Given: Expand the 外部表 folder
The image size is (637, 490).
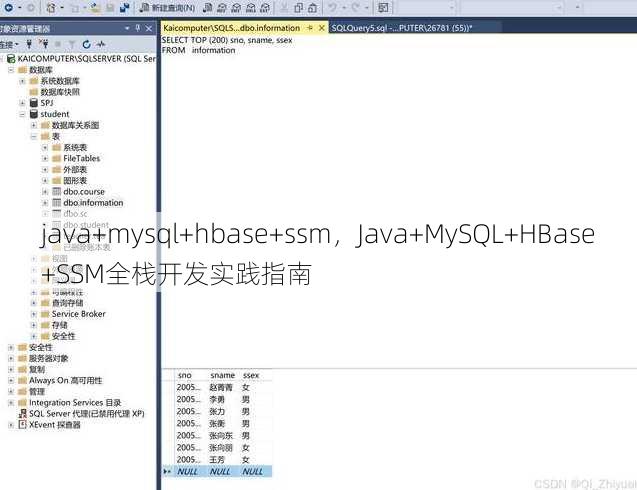Looking at the screenshot, I should (x=45, y=169).
